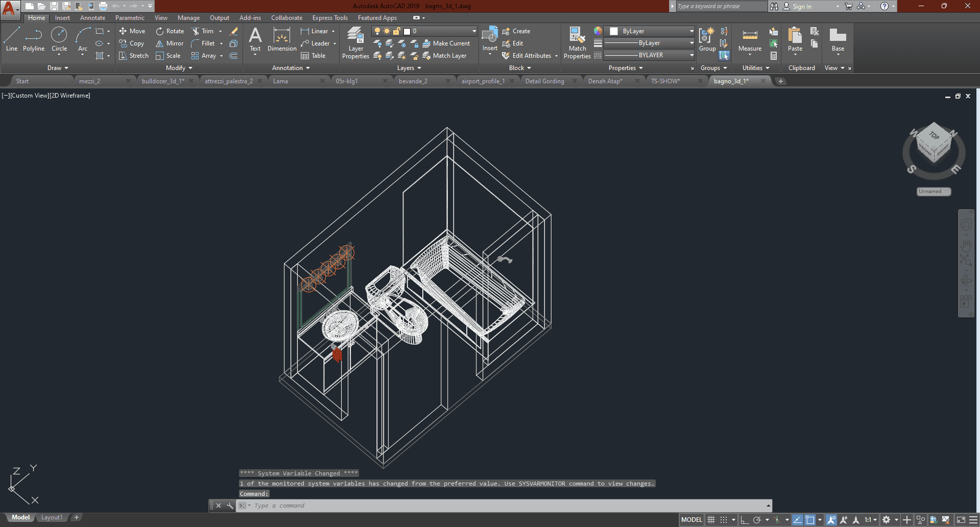
Task: Open the Annotate ribbon tab
Action: [92, 18]
